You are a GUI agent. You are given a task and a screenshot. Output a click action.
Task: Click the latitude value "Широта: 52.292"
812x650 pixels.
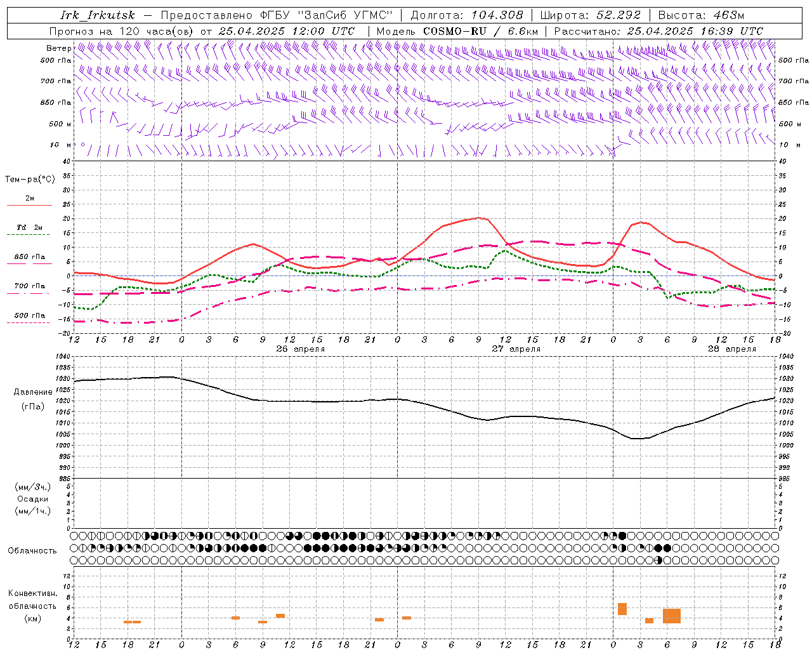click(591, 15)
